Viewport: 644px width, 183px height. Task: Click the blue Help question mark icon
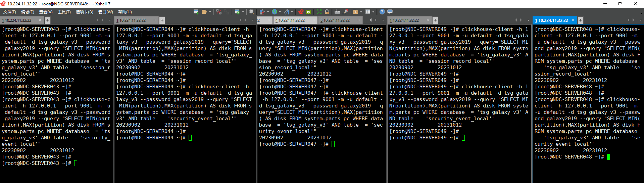(x=382, y=12)
